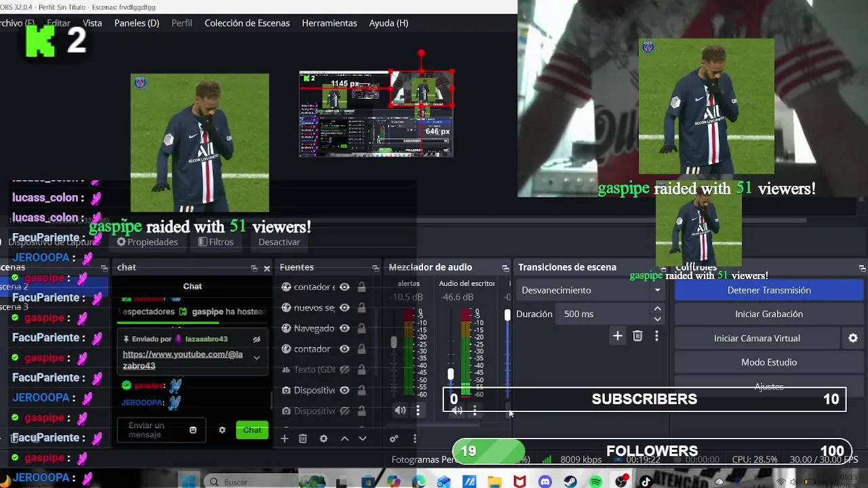Show the dimmed hidden Dispositivo source
This screenshot has width=868, height=488.
344,411
